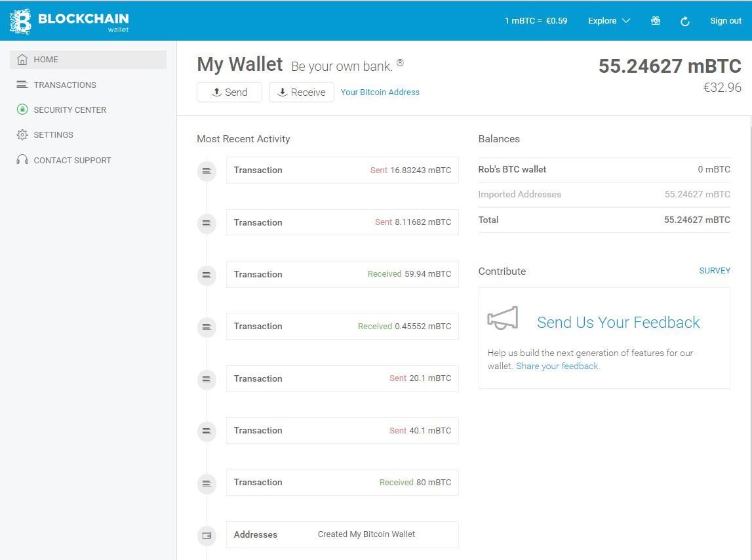
Task: Open the Sent 16.83243 mBTC transaction row
Action: pyautogui.click(x=342, y=170)
